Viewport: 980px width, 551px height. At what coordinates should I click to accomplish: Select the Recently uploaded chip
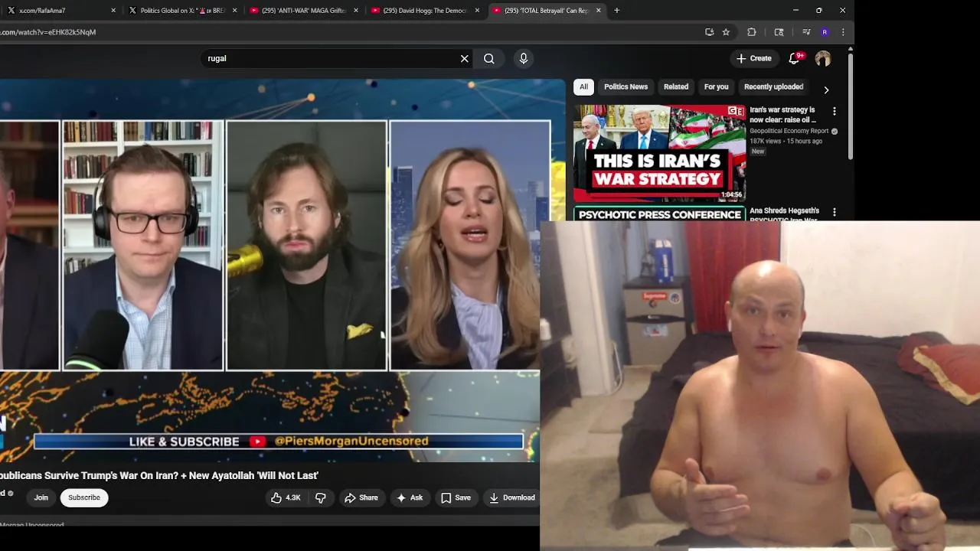click(773, 86)
